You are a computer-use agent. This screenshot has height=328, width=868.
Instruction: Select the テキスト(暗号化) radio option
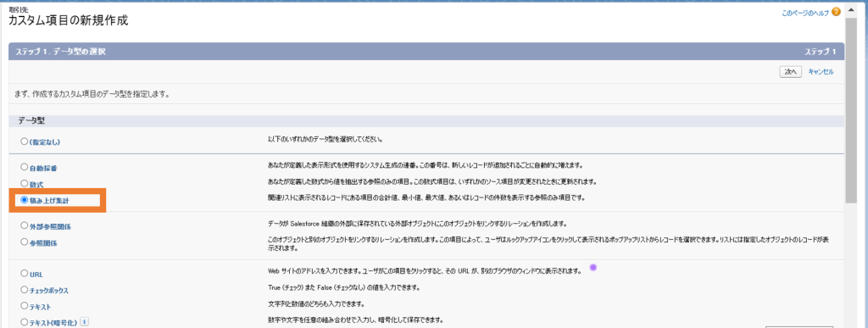(24, 321)
